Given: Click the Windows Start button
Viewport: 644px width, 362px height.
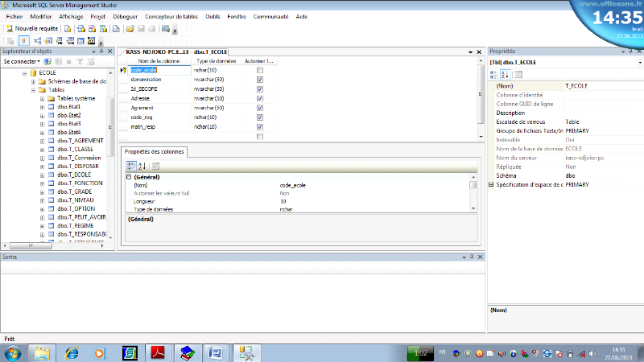Looking at the screenshot, I should point(15,352).
